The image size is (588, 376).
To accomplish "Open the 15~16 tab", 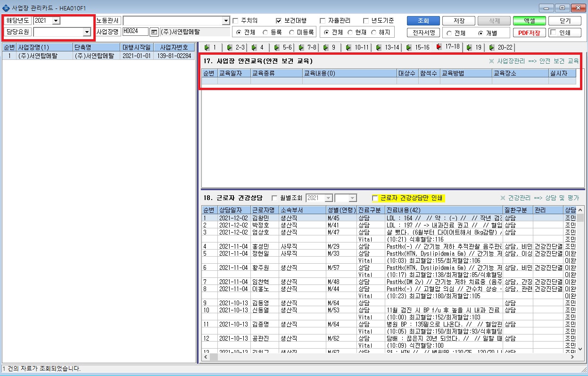I will [x=418, y=47].
